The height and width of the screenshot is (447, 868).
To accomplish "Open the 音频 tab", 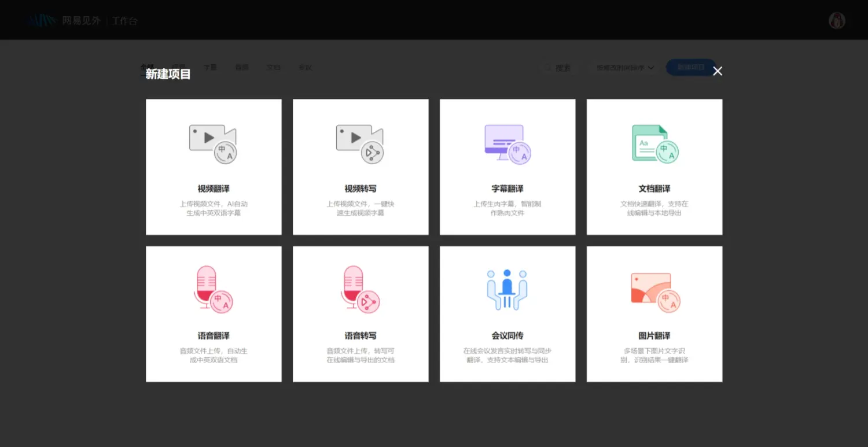I will (x=242, y=67).
